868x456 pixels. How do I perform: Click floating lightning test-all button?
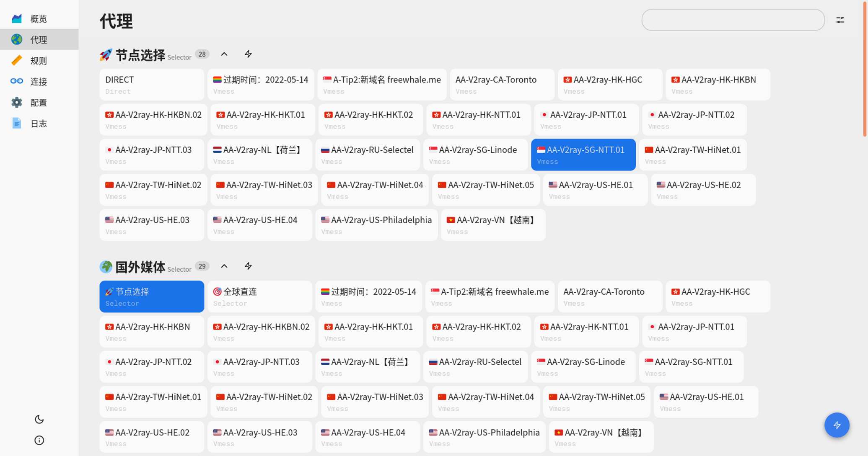click(837, 425)
